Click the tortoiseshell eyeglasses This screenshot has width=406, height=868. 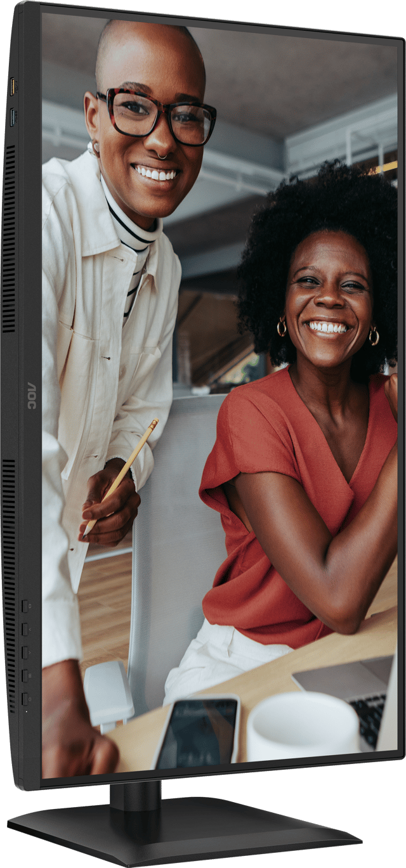[x=159, y=115]
